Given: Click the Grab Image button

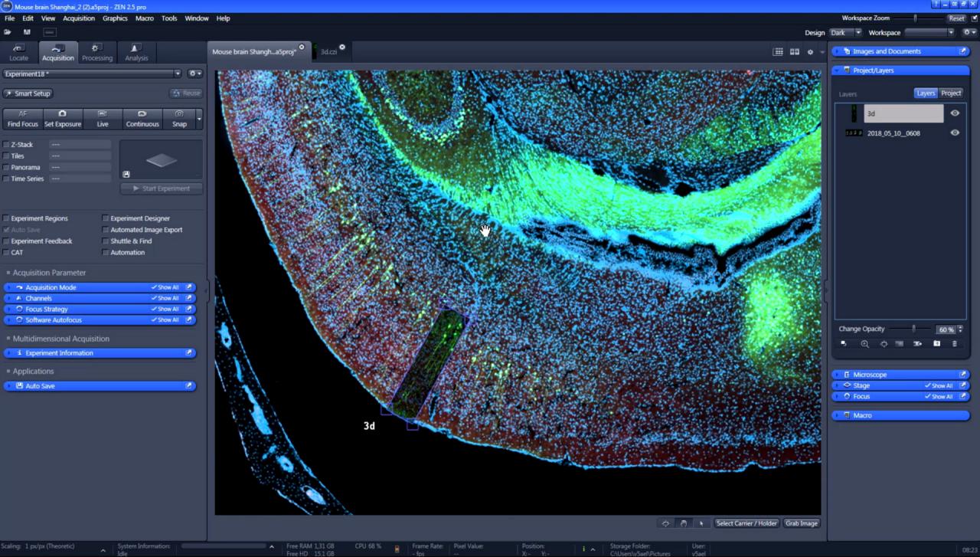Looking at the screenshot, I should coord(801,523).
